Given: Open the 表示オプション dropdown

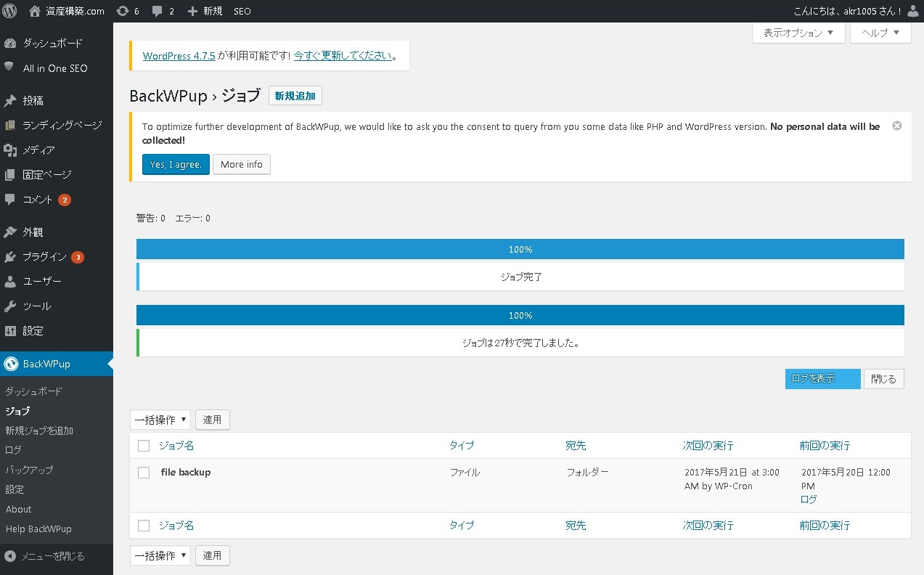Looking at the screenshot, I should (x=798, y=33).
